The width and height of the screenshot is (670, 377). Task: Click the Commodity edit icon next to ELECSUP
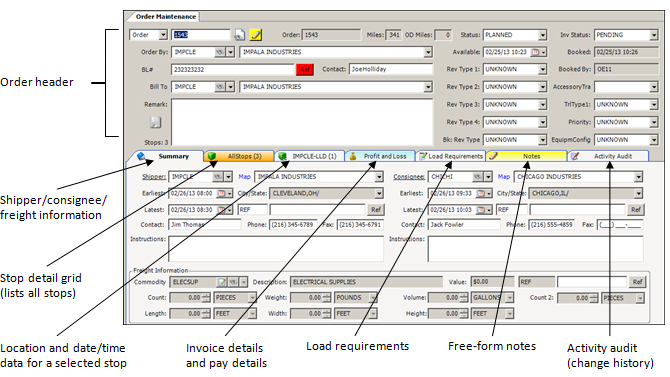point(222,282)
